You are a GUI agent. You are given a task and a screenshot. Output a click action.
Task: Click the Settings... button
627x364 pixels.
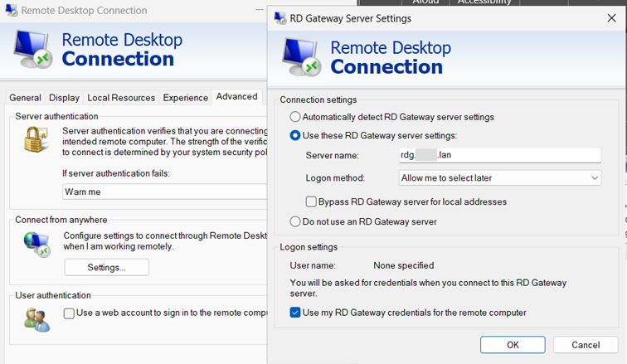[106, 267]
